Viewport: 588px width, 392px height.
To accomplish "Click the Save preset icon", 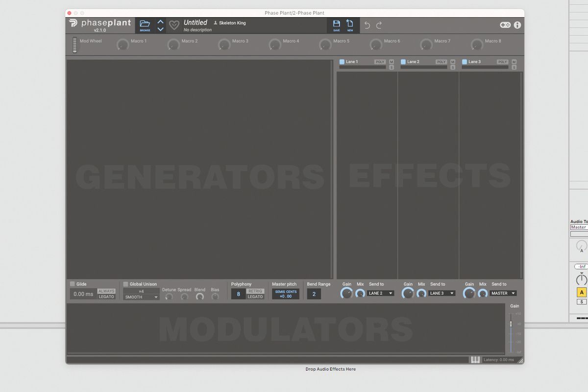I will tap(336, 24).
